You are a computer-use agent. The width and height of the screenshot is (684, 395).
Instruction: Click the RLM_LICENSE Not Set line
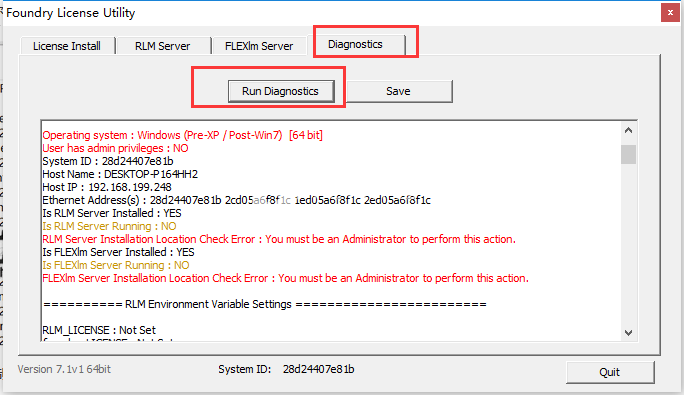pyautogui.click(x=99, y=330)
